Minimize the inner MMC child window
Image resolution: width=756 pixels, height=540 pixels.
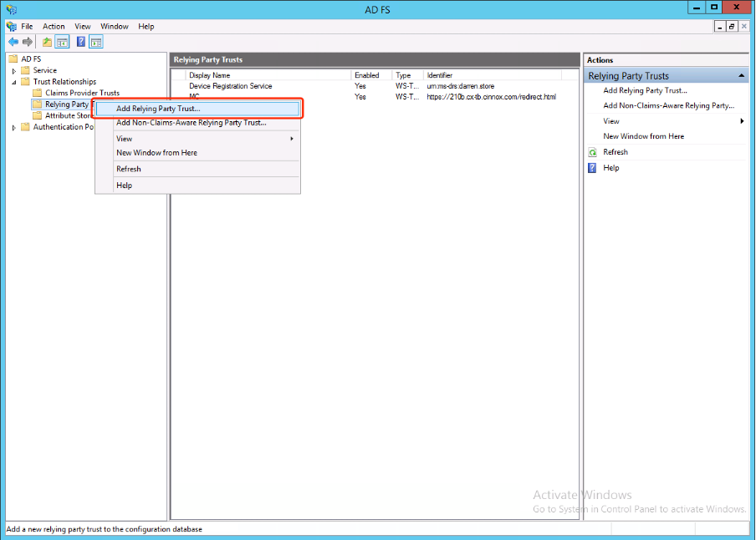pyautogui.click(x=720, y=27)
